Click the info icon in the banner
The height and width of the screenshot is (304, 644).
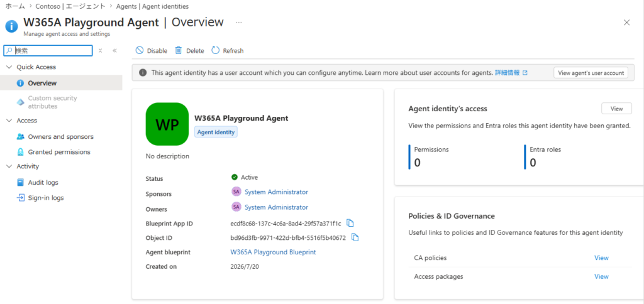click(143, 73)
